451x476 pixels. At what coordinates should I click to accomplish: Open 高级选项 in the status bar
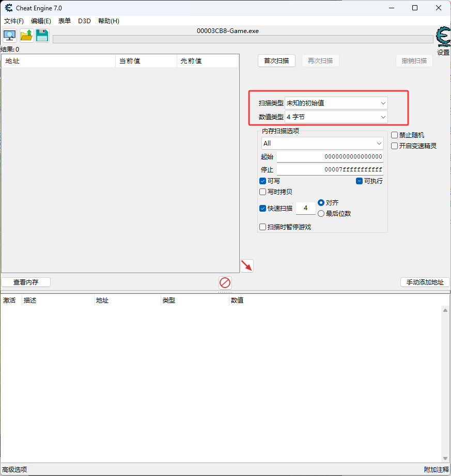[14, 469]
